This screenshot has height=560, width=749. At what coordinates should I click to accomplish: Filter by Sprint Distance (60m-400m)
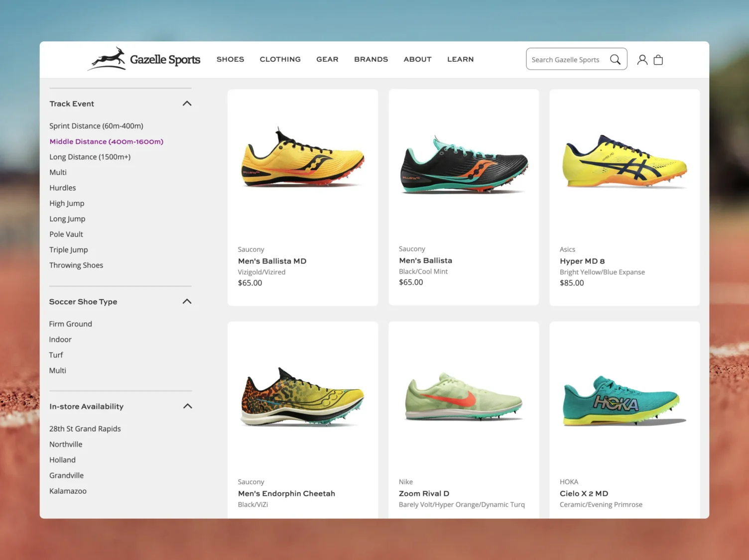pyautogui.click(x=96, y=126)
